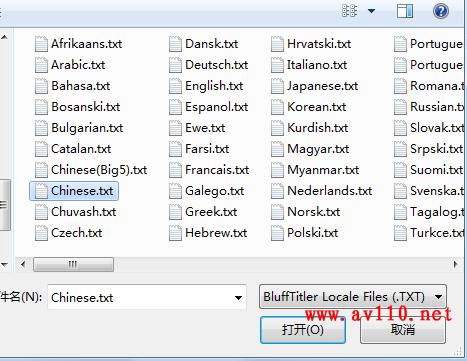
Task: Click the vertical scrollbar up arrow
Action: 4,37
